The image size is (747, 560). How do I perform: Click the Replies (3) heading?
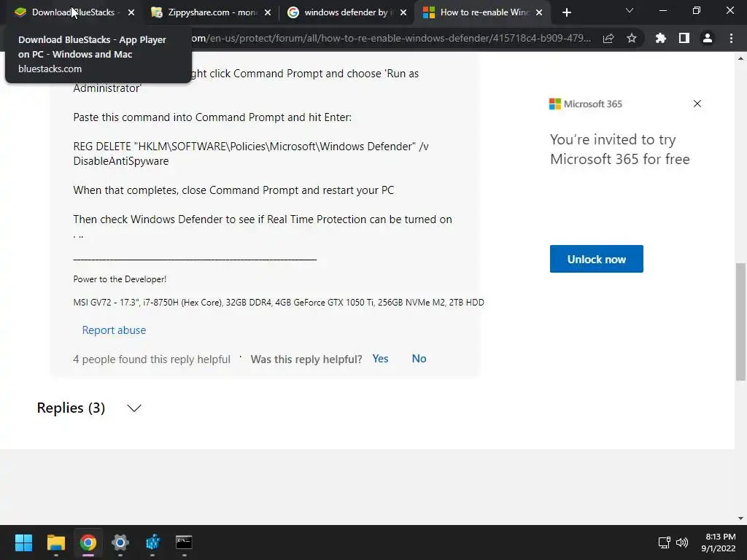[x=71, y=408]
